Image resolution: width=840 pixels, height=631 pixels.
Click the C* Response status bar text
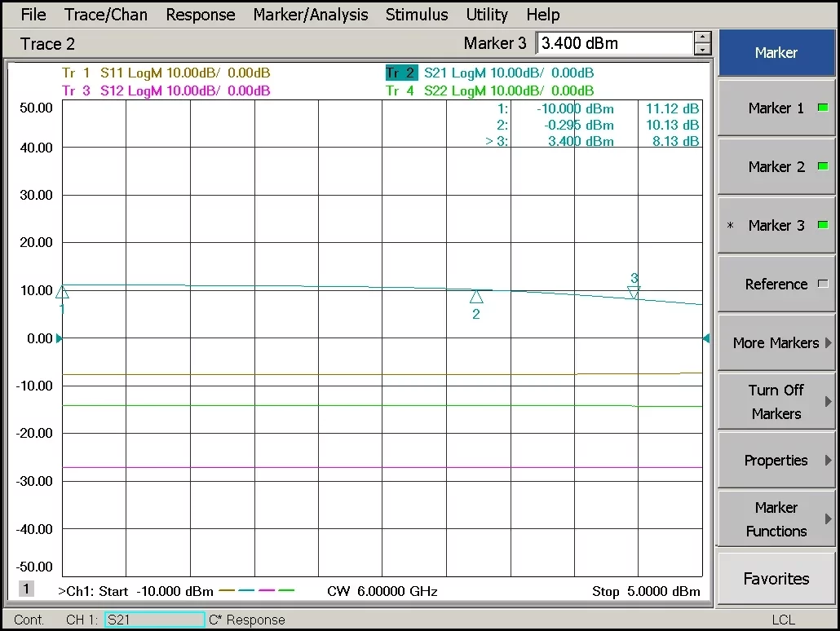coord(247,620)
